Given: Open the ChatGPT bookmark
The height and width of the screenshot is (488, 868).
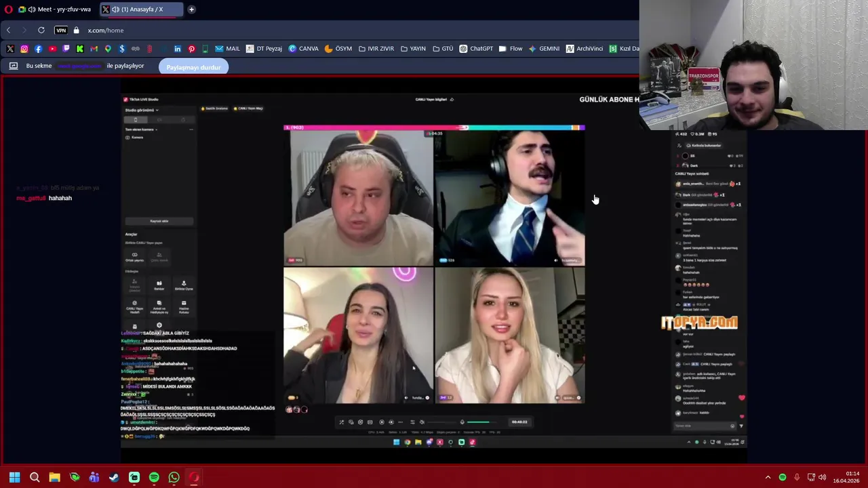Looking at the screenshot, I should (476, 49).
